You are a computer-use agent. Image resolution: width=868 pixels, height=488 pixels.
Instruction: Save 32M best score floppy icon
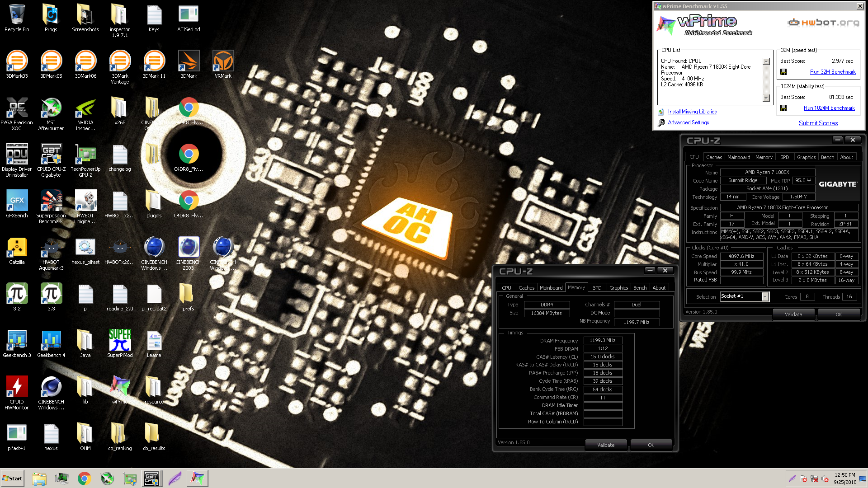point(783,72)
